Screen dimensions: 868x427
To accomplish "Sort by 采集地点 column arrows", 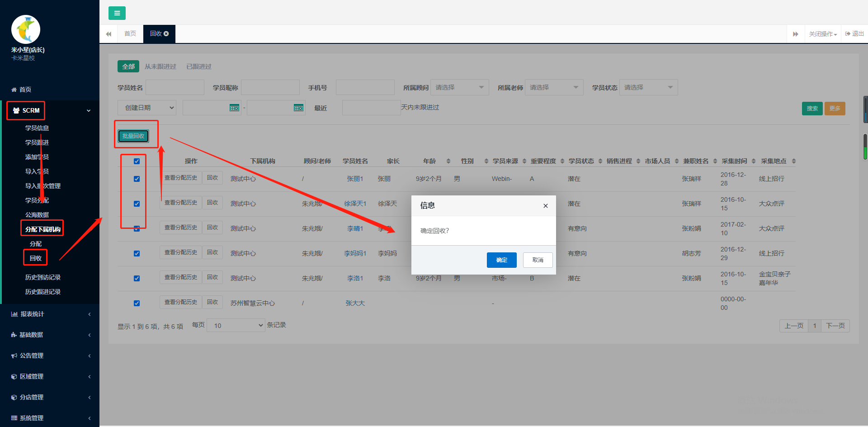I will pyautogui.click(x=794, y=161).
